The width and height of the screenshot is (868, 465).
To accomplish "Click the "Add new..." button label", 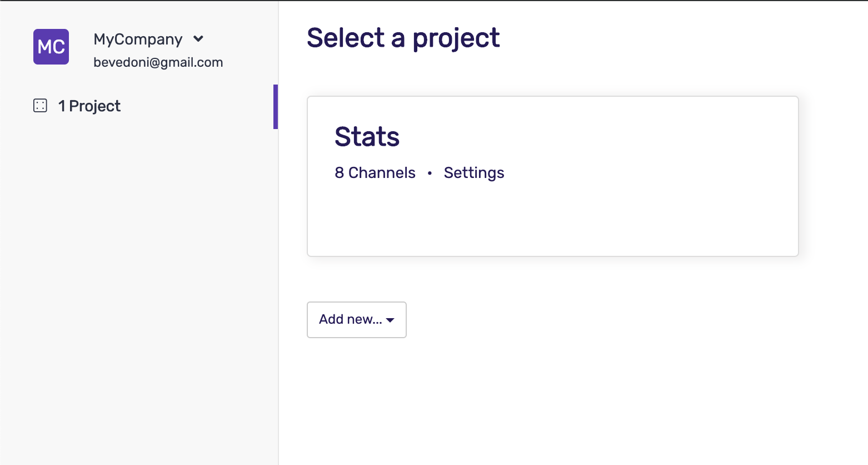I will pyautogui.click(x=350, y=319).
